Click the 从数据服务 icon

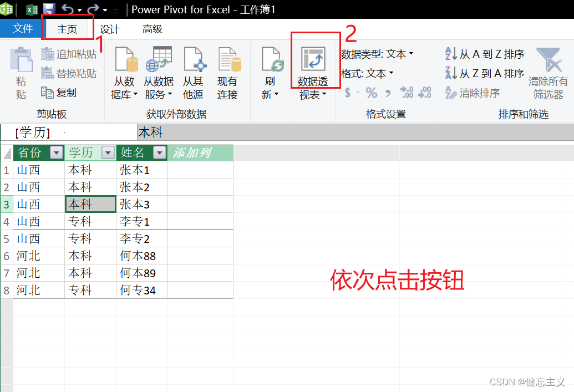[x=160, y=71]
